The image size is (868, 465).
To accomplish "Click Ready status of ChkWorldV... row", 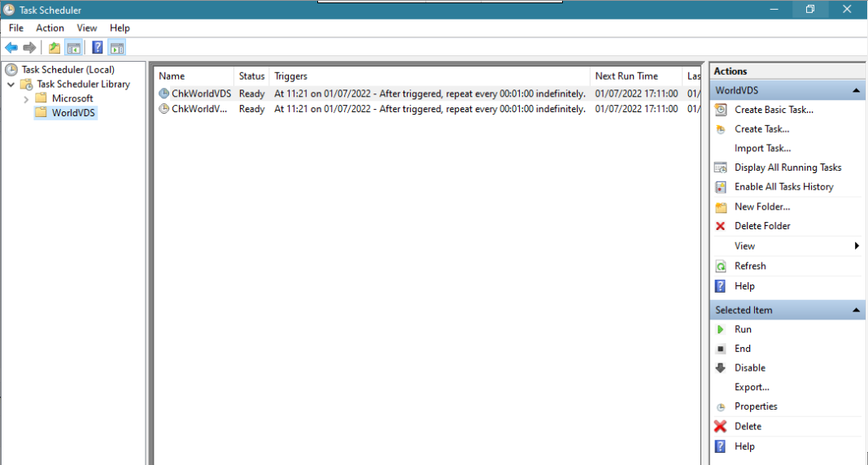I will pyautogui.click(x=252, y=109).
